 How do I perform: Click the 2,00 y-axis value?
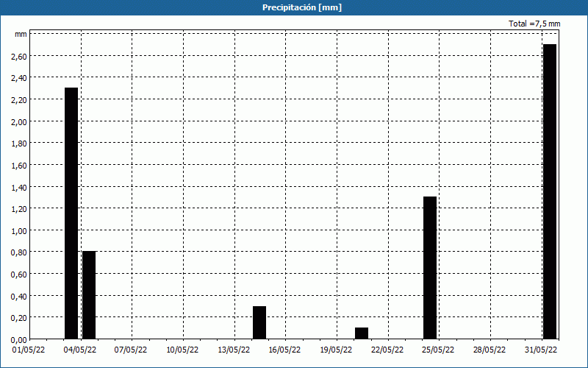tap(20, 121)
